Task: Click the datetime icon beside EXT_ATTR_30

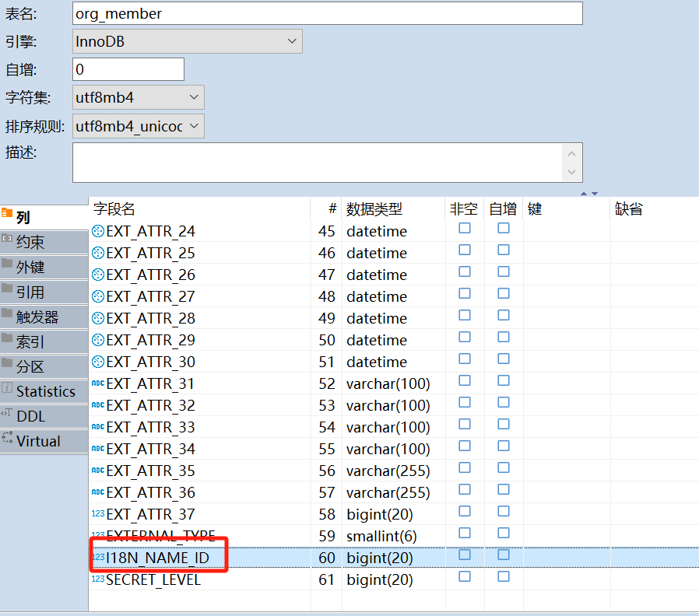Action: [x=97, y=362]
